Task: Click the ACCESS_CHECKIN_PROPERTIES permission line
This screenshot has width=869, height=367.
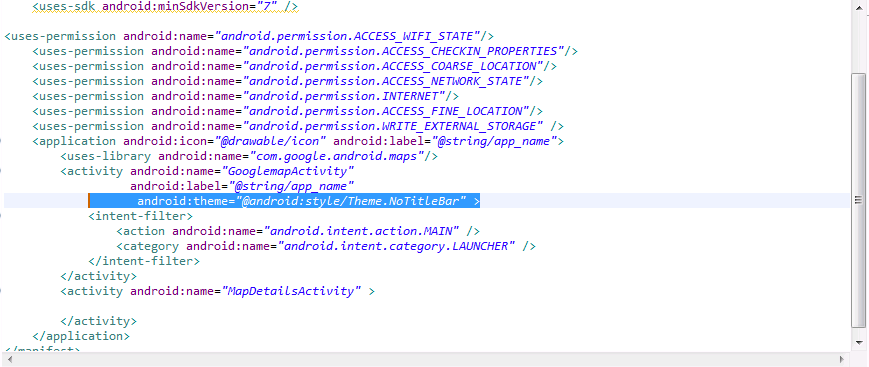Action: click(x=305, y=52)
